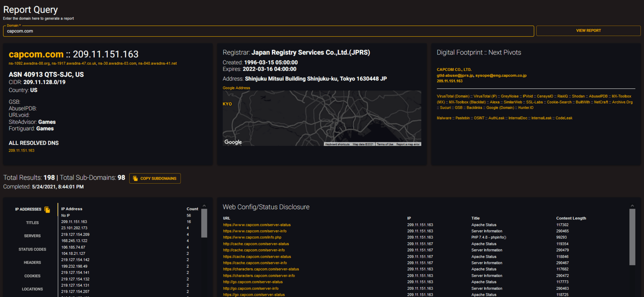The image size is (644, 297).
Task: Click the Report a map error link
Action: 408,144
